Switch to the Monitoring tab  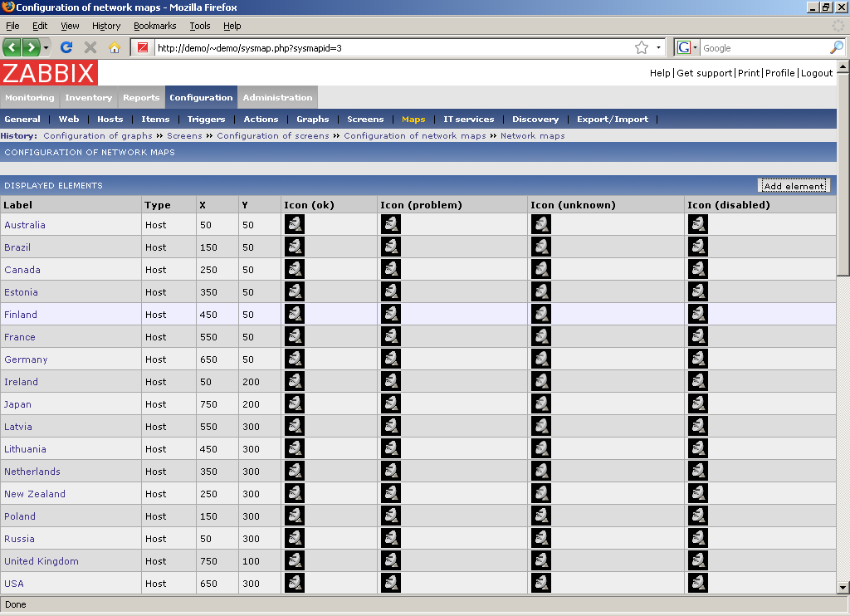point(30,98)
